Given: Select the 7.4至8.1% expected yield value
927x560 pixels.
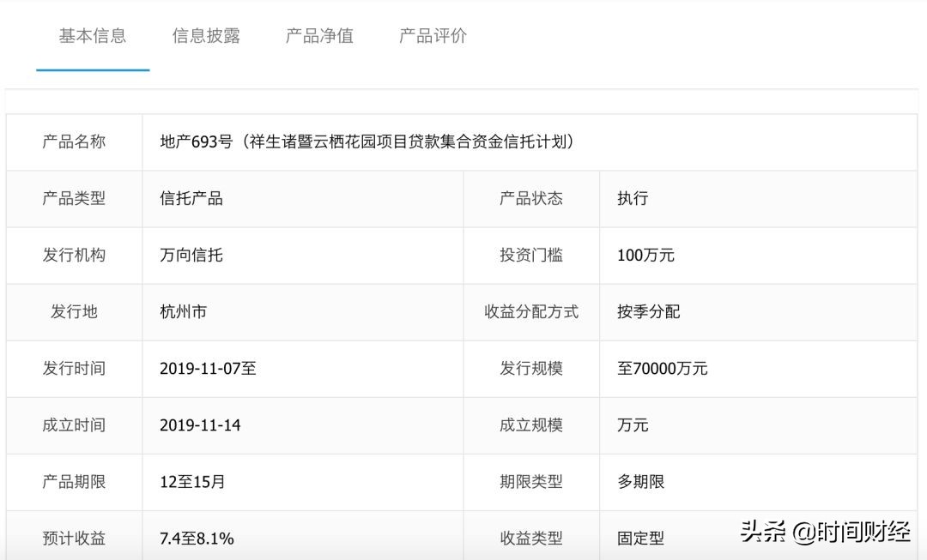Looking at the screenshot, I should [x=196, y=539].
